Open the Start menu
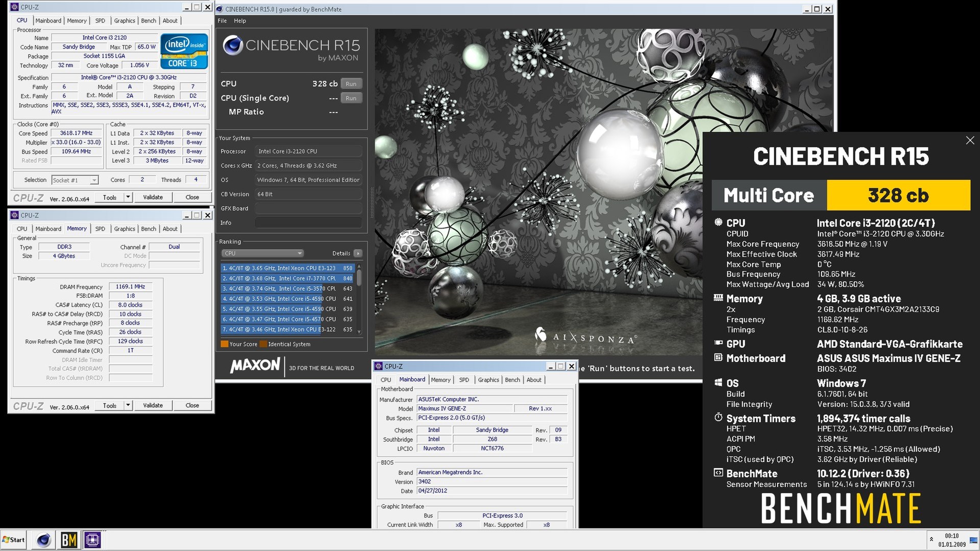This screenshot has height=551, width=980. [x=14, y=540]
